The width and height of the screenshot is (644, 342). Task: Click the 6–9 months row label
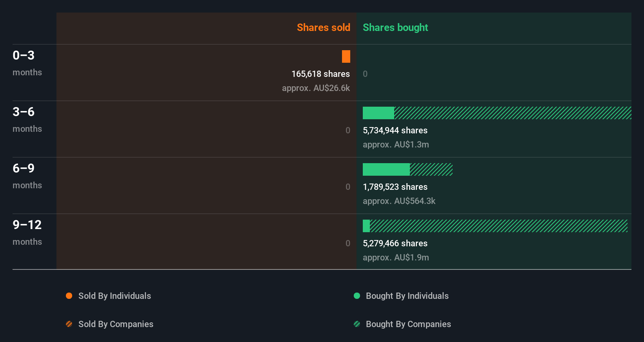pos(27,176)
